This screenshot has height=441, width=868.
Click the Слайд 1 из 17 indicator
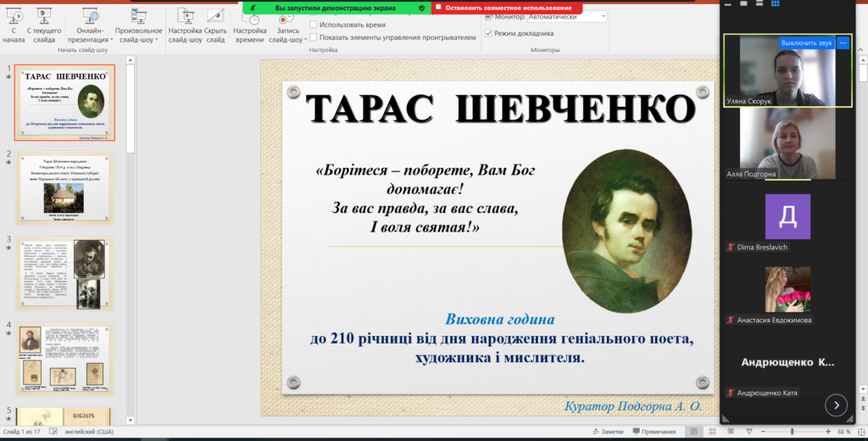tap(22, 432)
